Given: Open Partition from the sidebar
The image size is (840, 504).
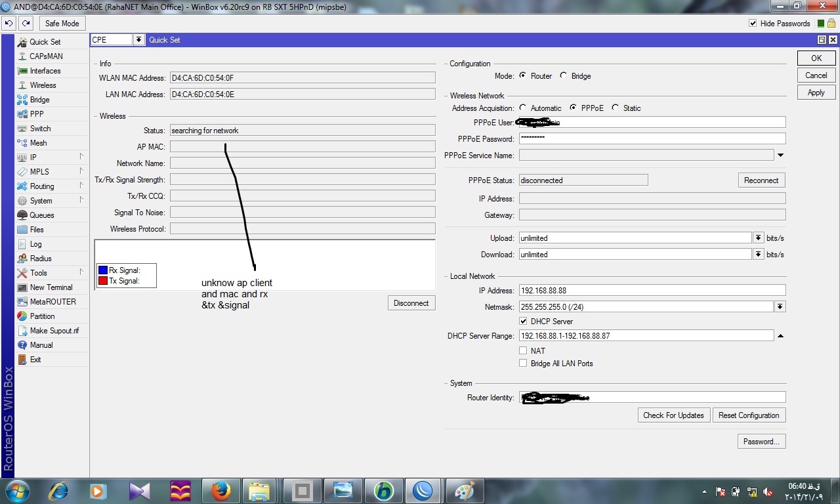Looking at the screenshot, I should 42,316.
